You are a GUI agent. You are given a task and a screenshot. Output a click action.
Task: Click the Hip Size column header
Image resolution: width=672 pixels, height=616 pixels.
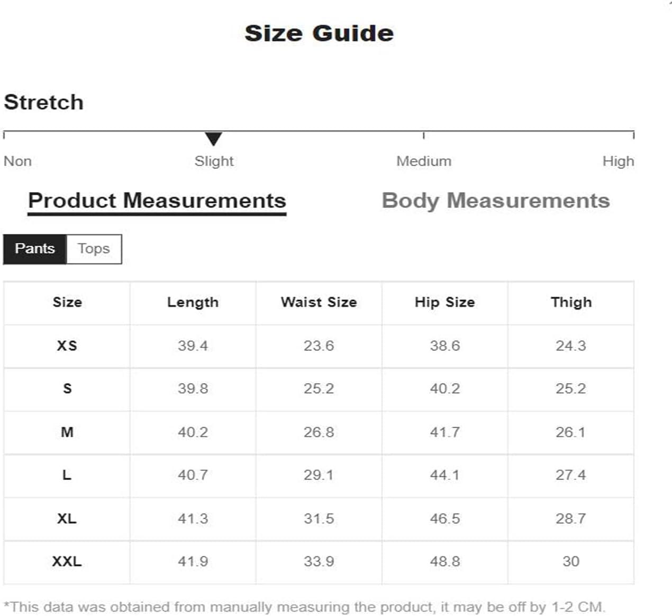[444, 302]
